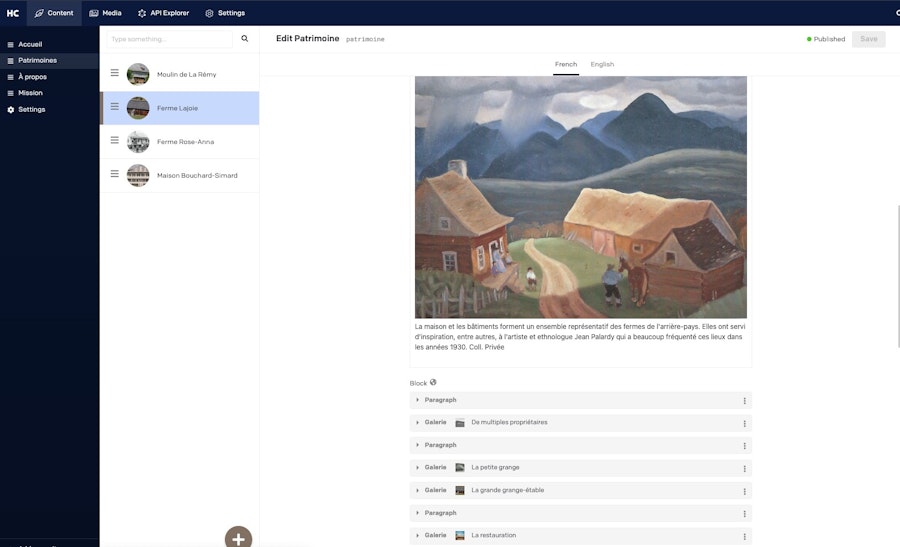The width and height of the screenshot is (900, 547).
Task: Click La petite grange gallery thumbnail
Action: click(460, 468)
